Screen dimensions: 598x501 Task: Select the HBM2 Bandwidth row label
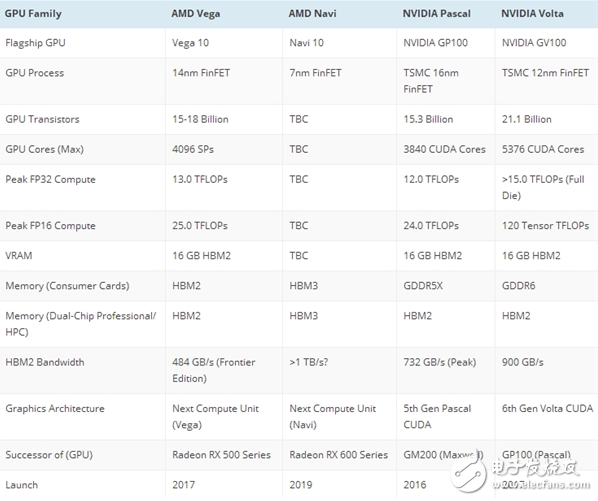45,362
